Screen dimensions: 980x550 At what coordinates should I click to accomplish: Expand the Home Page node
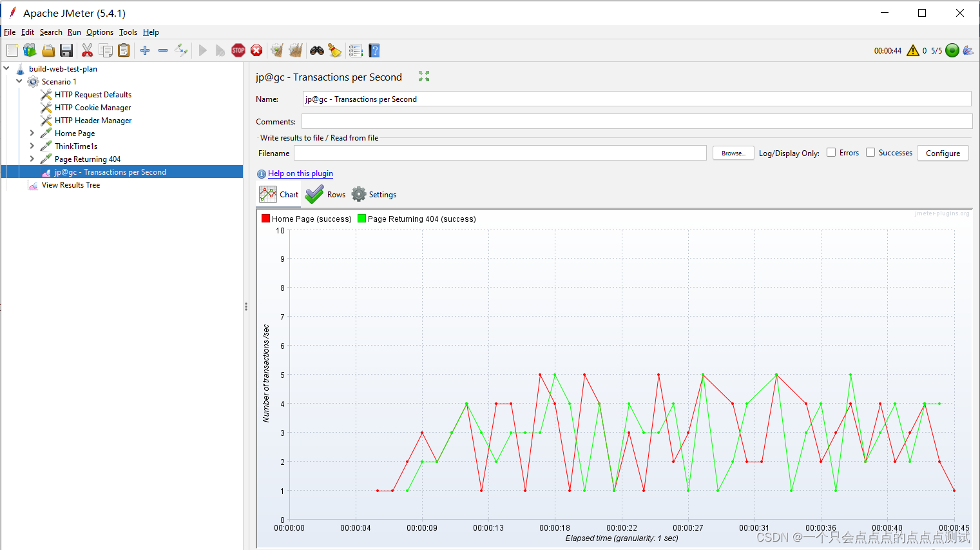32,133
